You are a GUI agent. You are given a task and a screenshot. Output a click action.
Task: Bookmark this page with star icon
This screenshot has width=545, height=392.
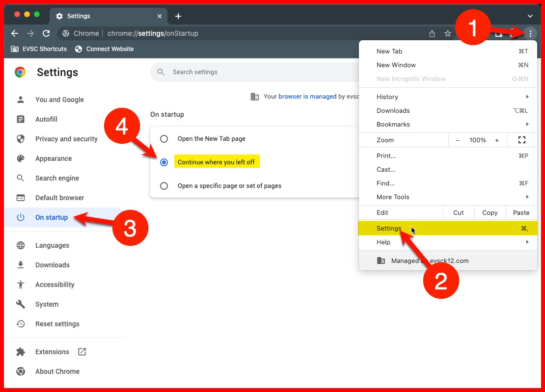(447, 33)
